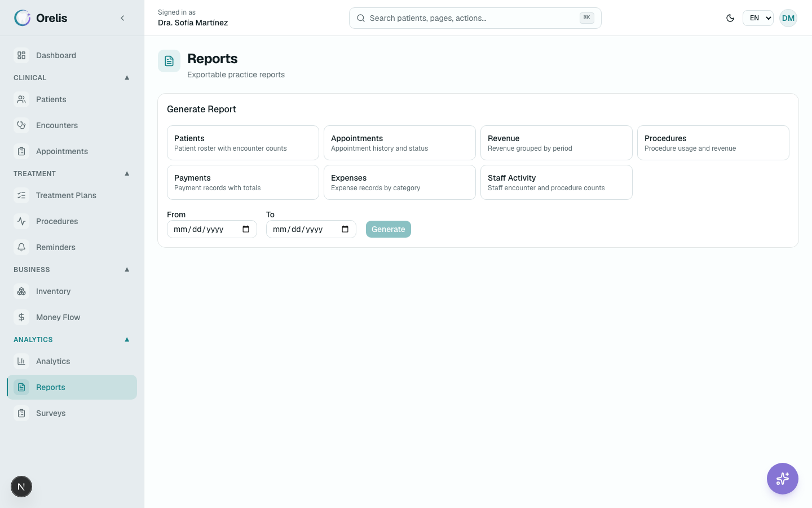Open the Dashboard icon in sidebar
The image size is (812, 508).
click(x=21, y=55)
